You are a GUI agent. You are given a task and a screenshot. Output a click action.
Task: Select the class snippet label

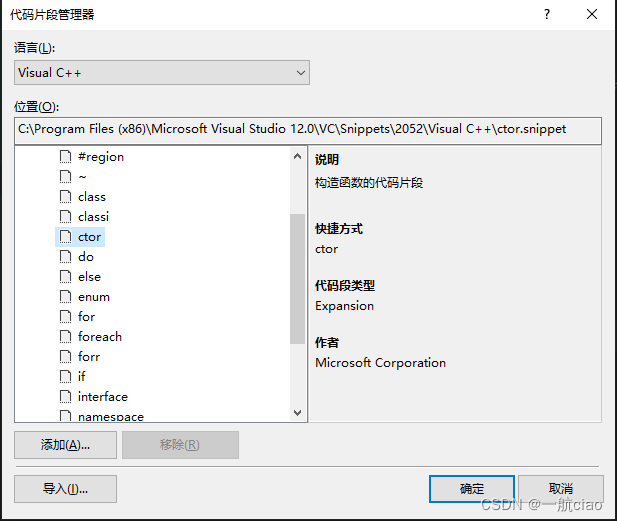click(x=92, y=197)
